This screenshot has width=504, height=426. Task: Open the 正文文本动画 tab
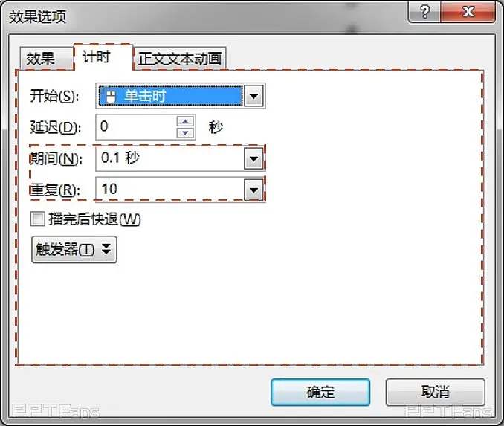coord(180,59)
